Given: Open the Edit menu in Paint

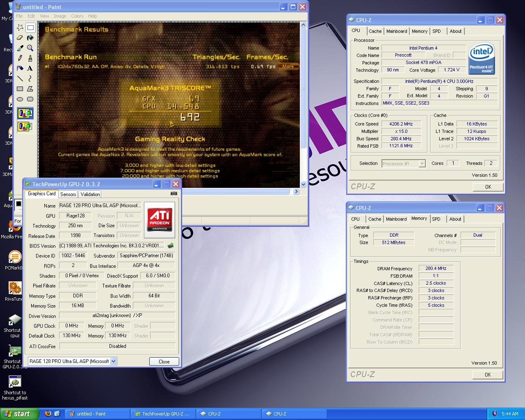Looking at the screenshot, I should (x=31, y=16).
